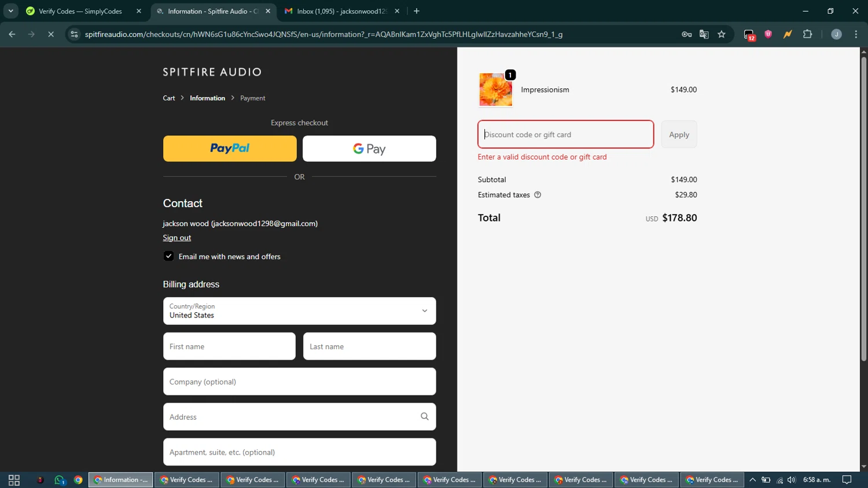Open Windows Task View icon
The width and height of the screenshot is (868, 488).
click(14, 480)
